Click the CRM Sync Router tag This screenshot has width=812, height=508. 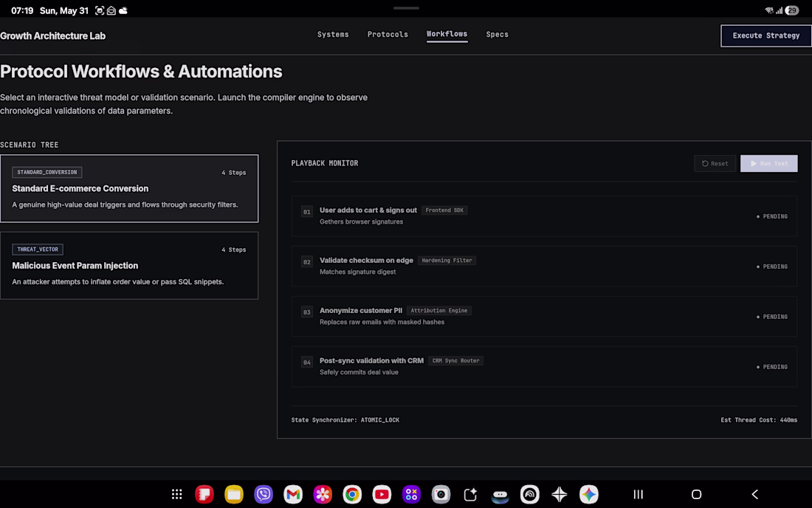pyautogui.click(x=455, y=361)
